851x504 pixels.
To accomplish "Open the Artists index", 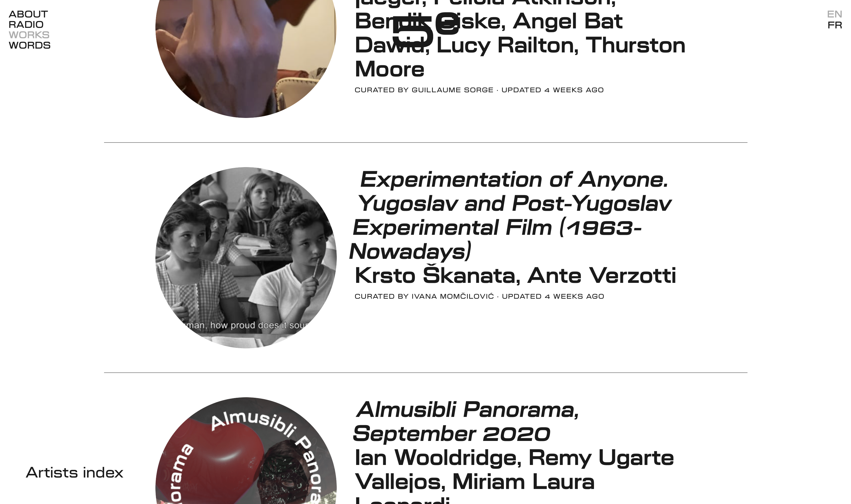I will point(74,472).
